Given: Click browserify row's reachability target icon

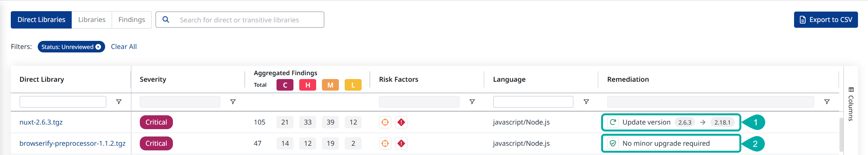Looking at the screenshot, I should (385, 143).
